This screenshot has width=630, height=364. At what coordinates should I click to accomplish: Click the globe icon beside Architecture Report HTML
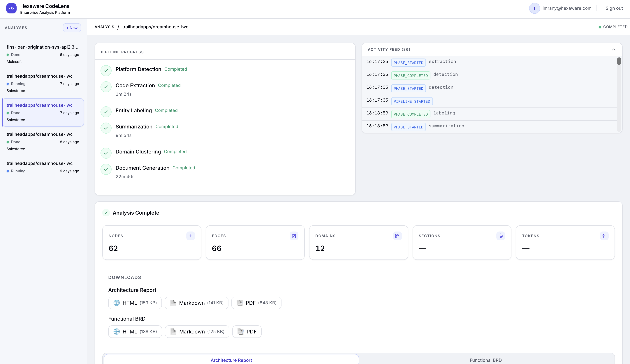tap(117, 303)
